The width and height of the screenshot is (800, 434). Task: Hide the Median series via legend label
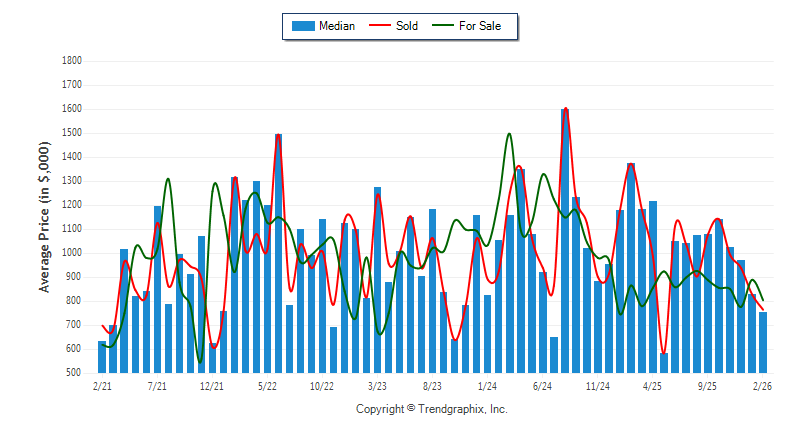click(x=336, y=26)
